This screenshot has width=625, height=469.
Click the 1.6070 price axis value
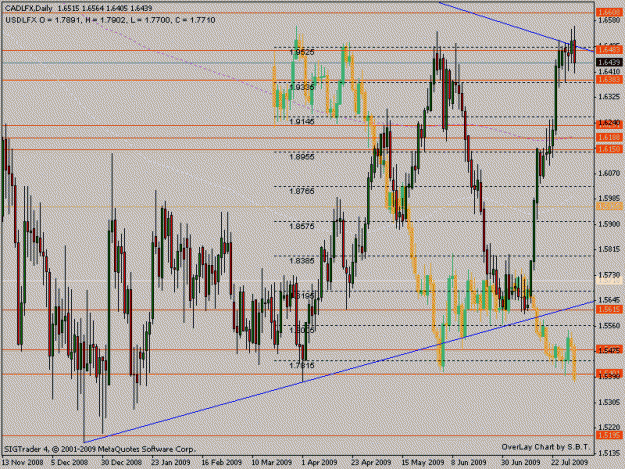pos(609,173)
